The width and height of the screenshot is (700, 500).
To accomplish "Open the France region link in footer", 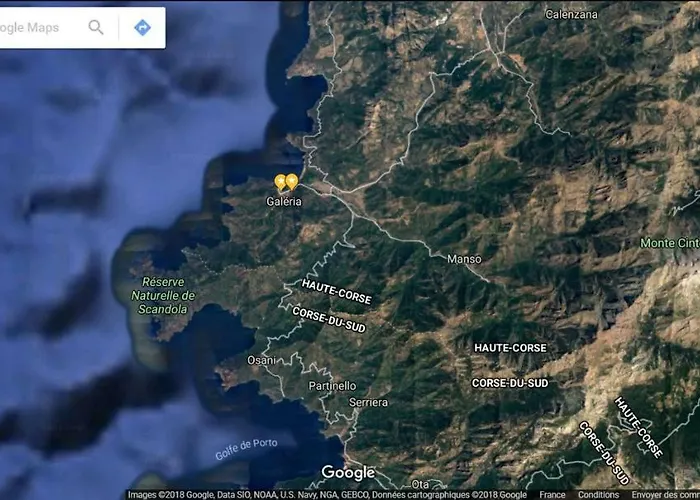I will click(552, 494).
